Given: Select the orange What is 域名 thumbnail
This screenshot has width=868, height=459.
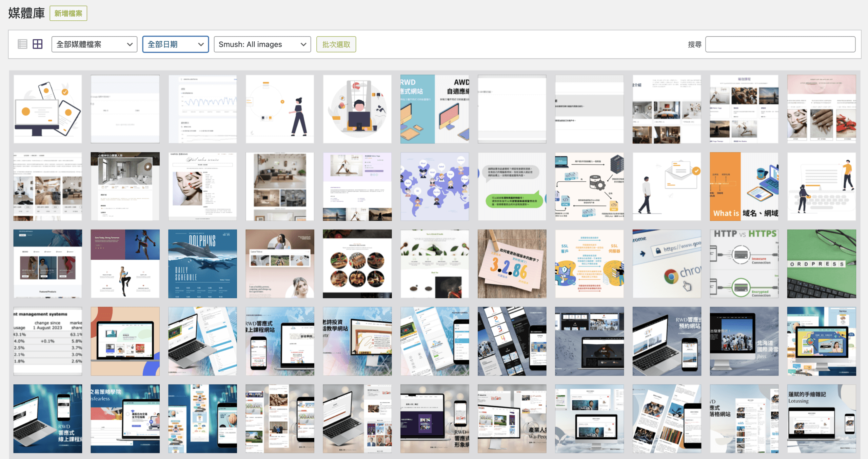Looking at the screenshot, I should 744,186.
